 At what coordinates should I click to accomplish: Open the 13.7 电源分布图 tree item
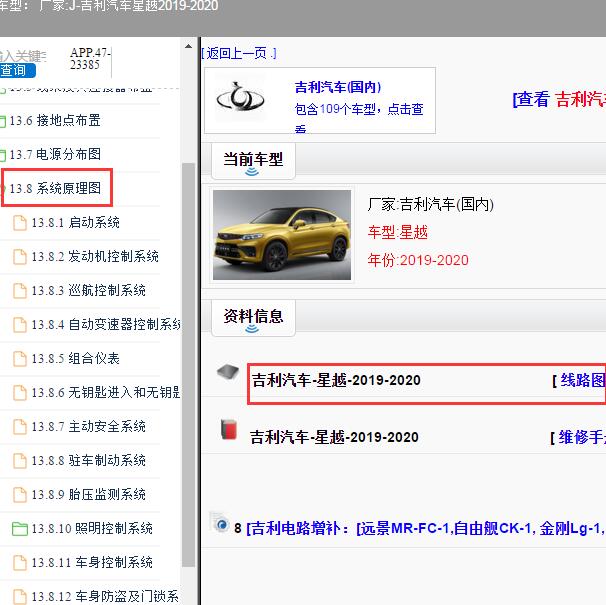coord(55,154)
